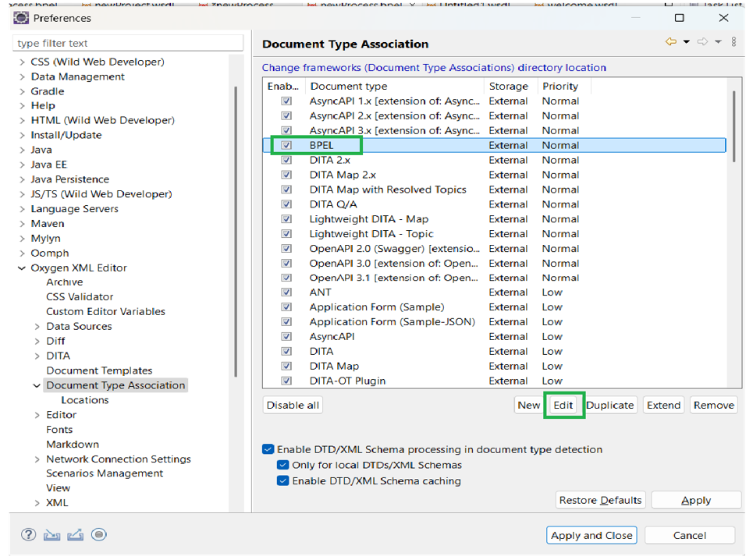Click the Remove button
Screen dimensions: 753x560
tap(714, 405)
